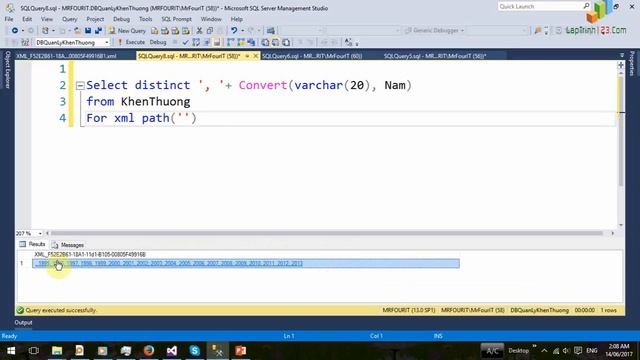This screenshot has width=640, height=360.
Task: Click the editor horizontal scrollbar
Action: click(x=327, y=233)
